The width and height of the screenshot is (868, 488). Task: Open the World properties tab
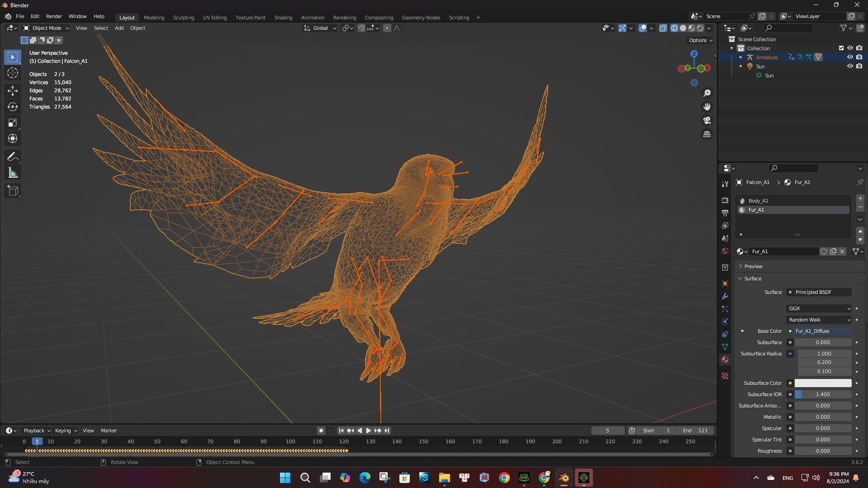click(725, 251)
